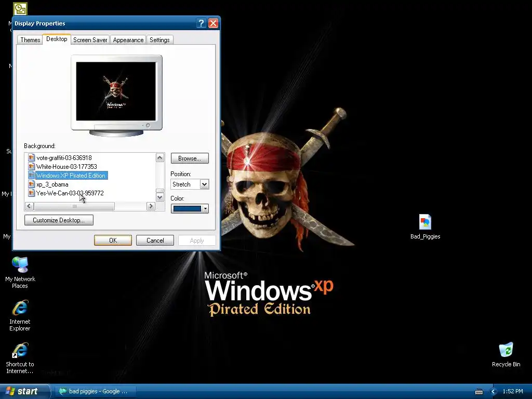Click the Customize Desktop... button
The height and width of the screenshot is (399, 532).
click(x=59, y=220)
